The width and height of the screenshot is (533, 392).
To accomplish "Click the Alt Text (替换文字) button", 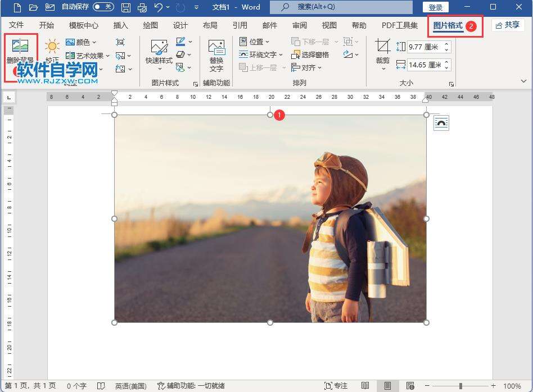I will pos(216,56).
